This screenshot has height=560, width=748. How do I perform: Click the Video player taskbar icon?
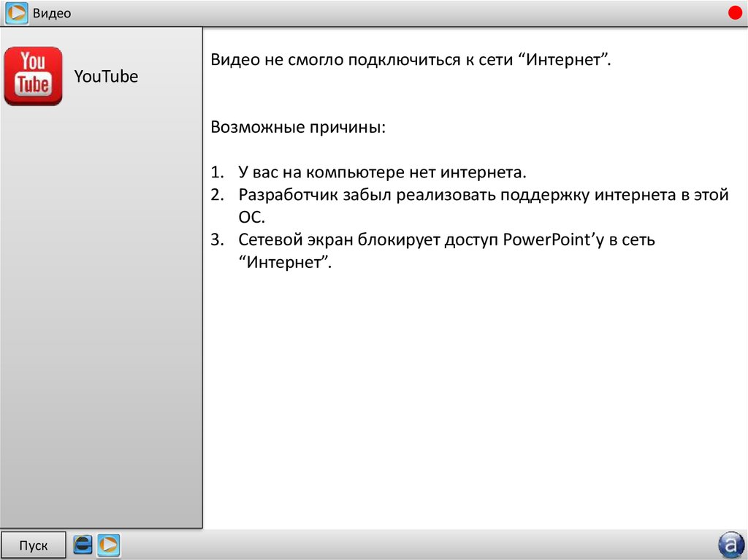tap(109, 545)
